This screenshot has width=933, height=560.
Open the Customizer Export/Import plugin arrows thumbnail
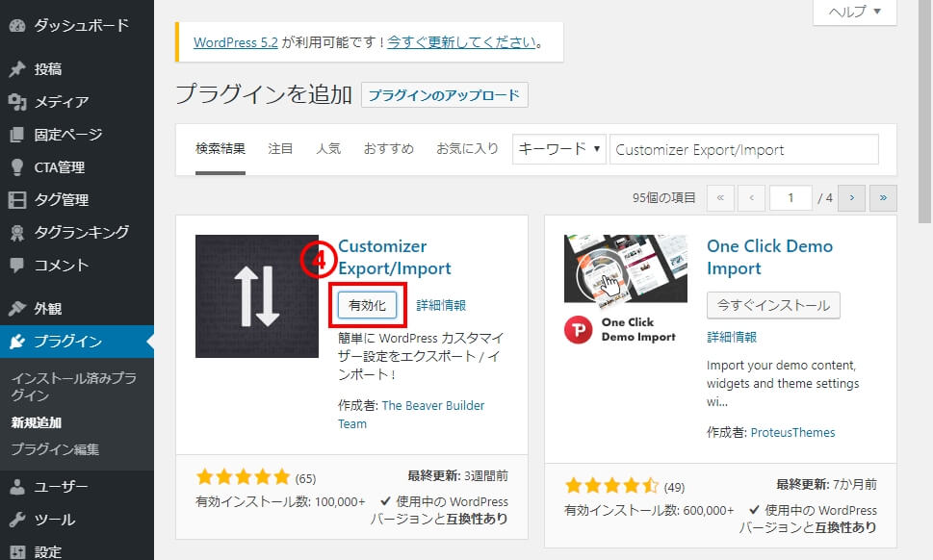(x=256, y=296)
